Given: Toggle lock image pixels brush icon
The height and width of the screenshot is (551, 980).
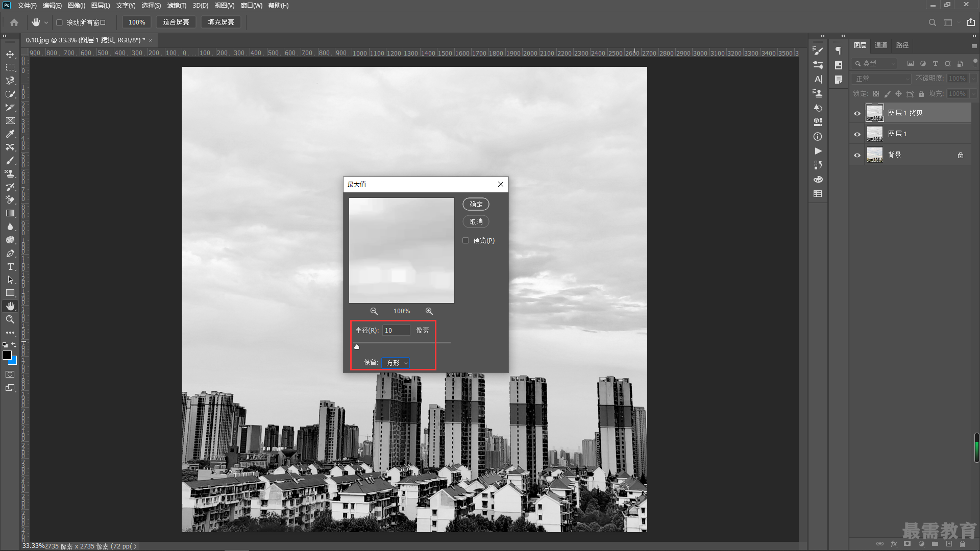Looking at the screenshot, I should point(888,94).
